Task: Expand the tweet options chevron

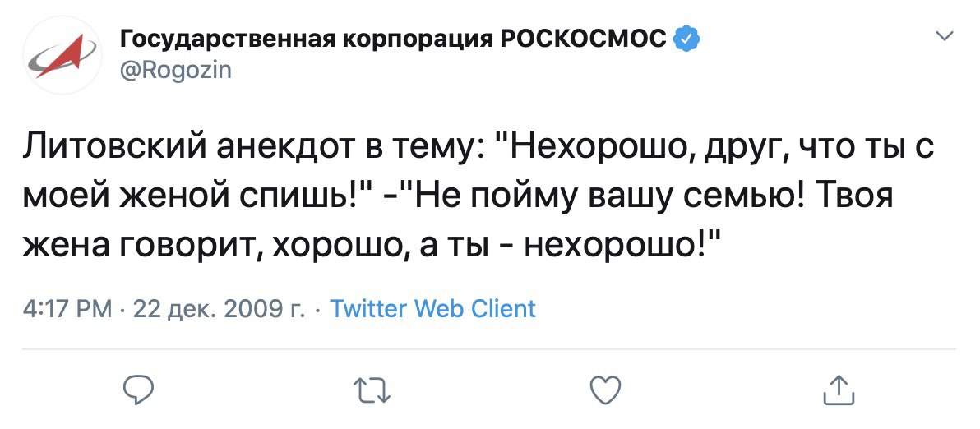Action: 945,36
